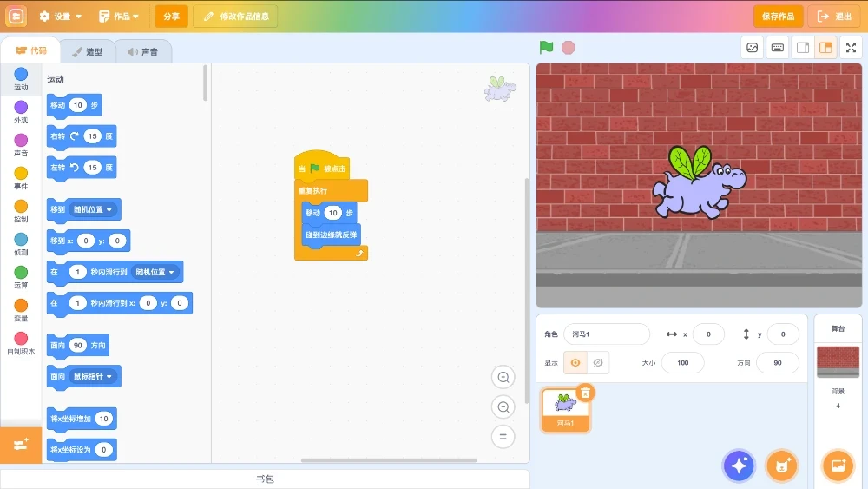
Task: Open 随机位置 dropdown in 滑行到 block
Action: 155,272
